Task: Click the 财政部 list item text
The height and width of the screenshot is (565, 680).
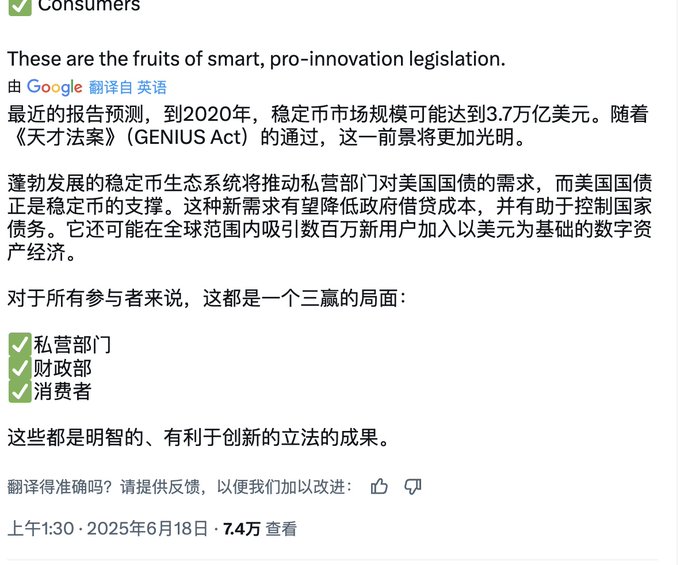Action: [62, 368]
